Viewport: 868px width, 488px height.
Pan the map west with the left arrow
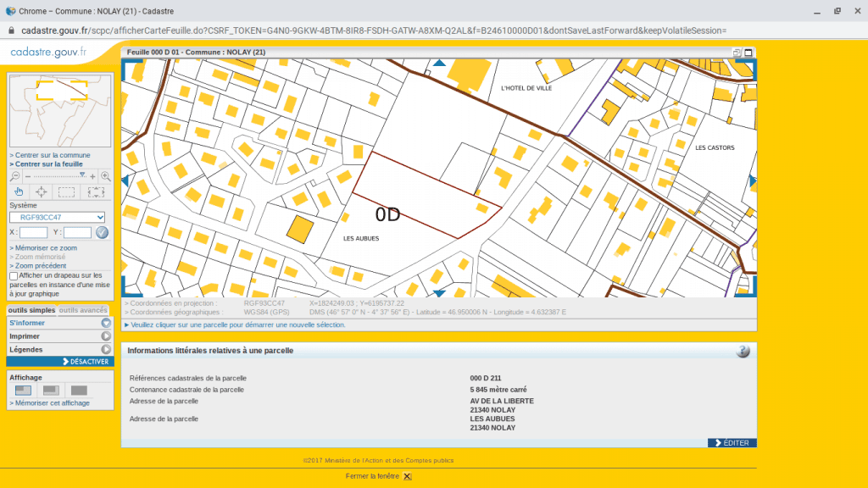(125, 180)
